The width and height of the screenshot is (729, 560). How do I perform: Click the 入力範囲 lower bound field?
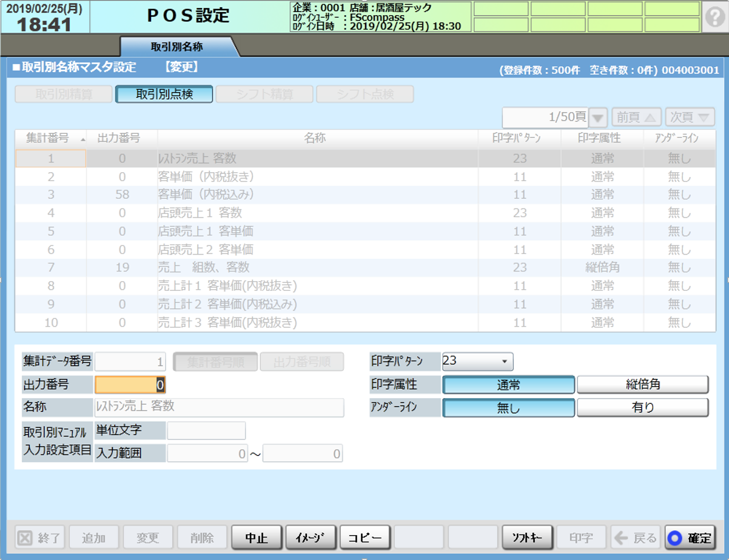click(x=207, y=453)
